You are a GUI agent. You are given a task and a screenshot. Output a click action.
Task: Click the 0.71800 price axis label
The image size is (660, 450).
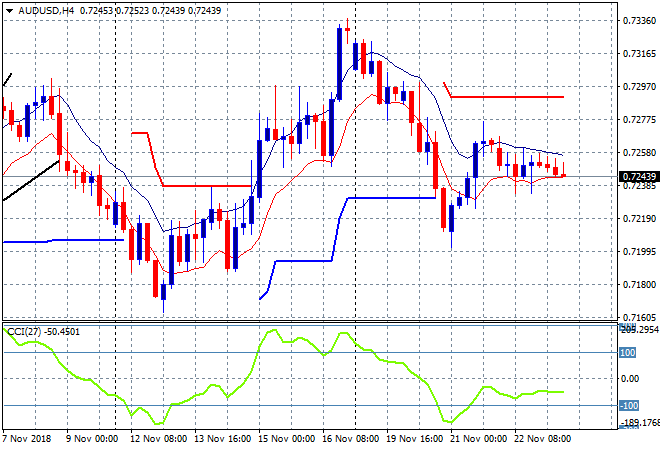click(639, 285)
